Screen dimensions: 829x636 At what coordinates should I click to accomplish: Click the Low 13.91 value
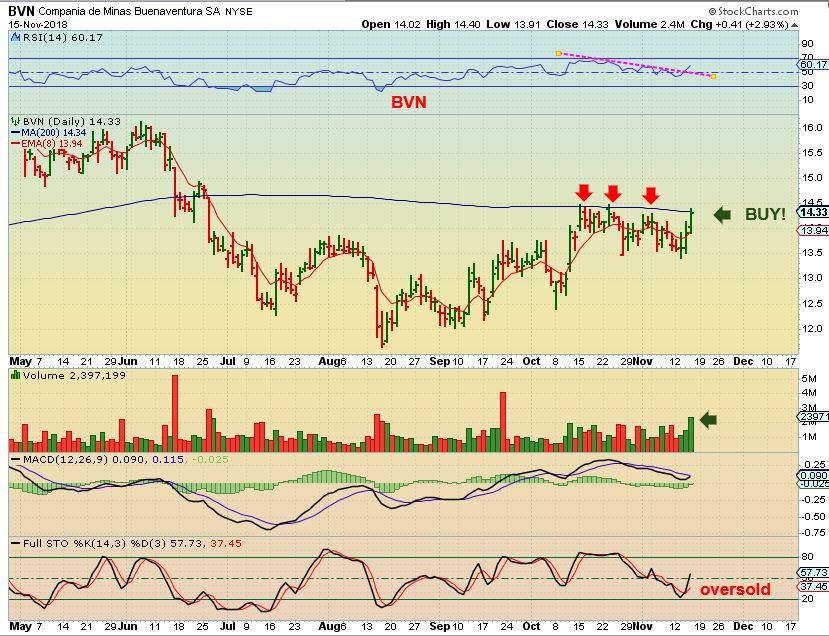pyautogui.click(x=513, y=24)
